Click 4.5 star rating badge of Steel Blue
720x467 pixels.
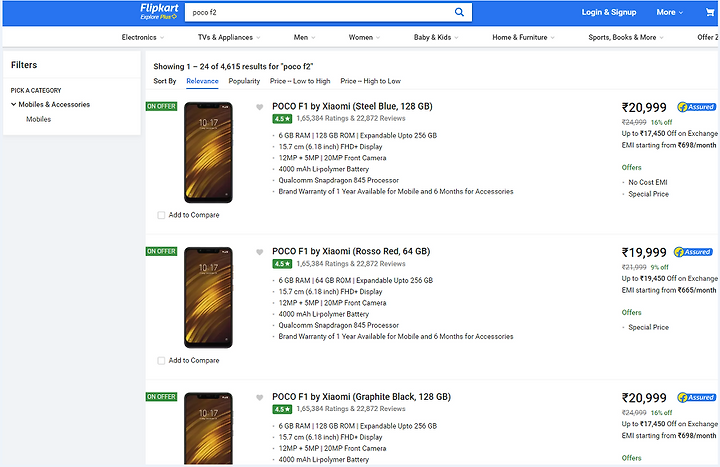click(282, 119)
